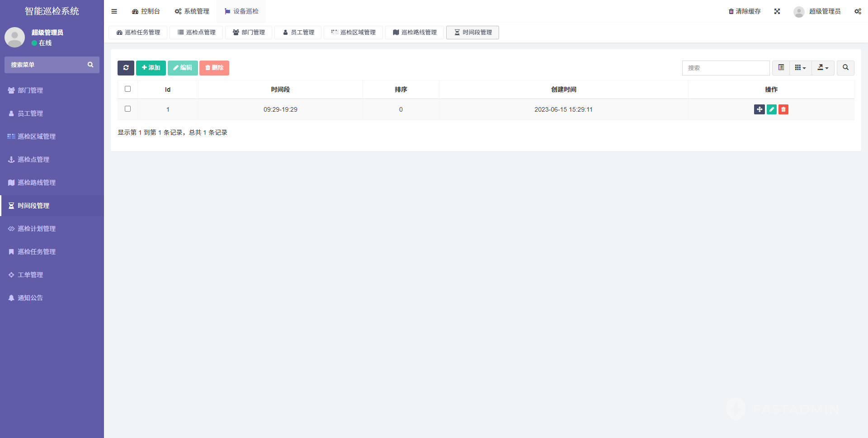
Task: Click the green edit icon in row 1
Action: [771, 109]
